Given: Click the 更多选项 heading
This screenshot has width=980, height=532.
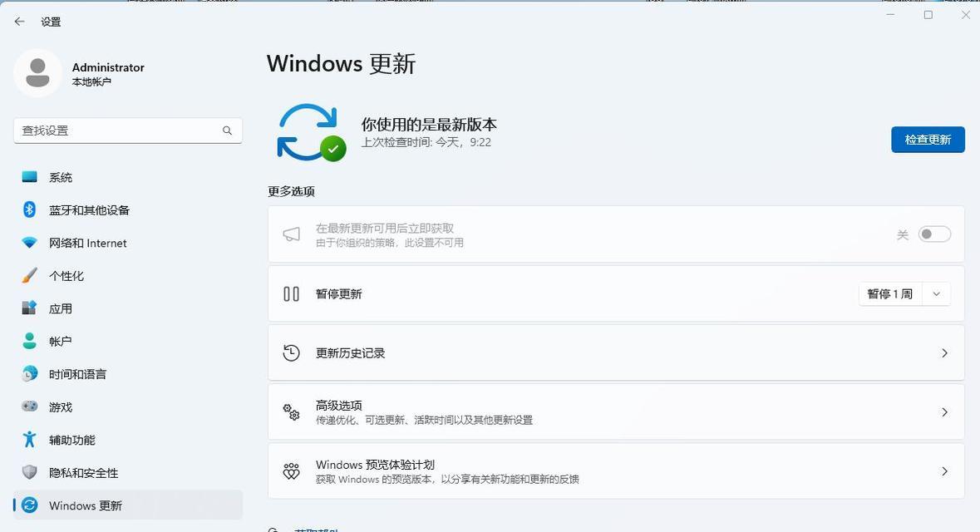Looking at the screenshot, I should click(291, 191).
